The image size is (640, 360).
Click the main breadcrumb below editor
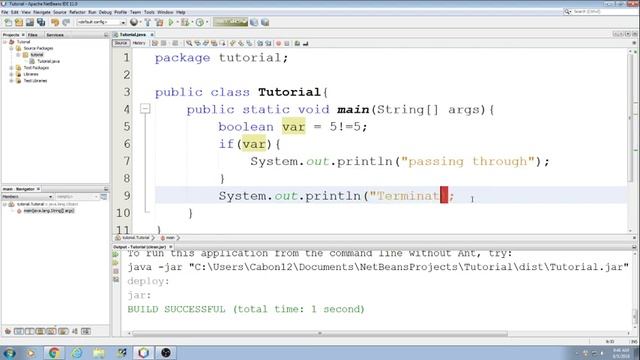168,238
